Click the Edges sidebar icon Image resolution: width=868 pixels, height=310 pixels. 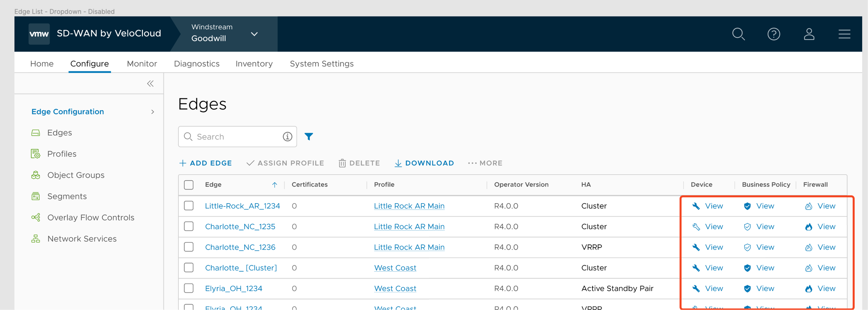coord(36,133)
